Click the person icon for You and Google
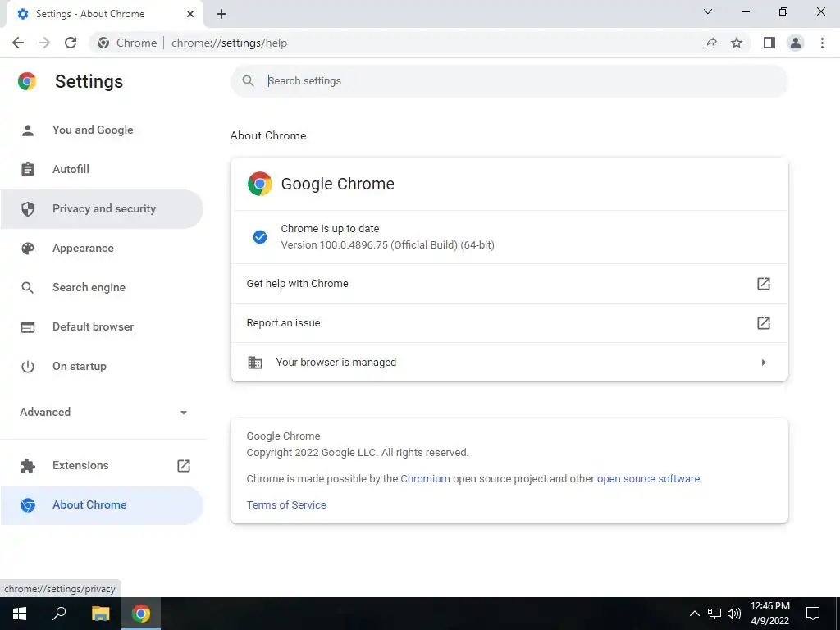The height and width of the screenshot is (630, 840). [28, 130]
